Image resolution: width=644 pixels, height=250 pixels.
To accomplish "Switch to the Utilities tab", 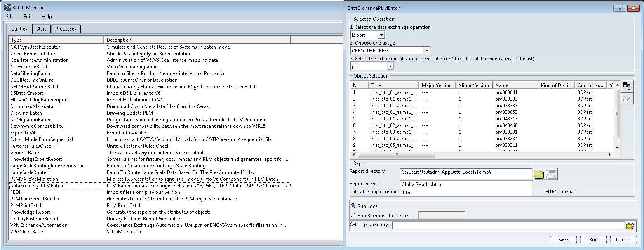I will tap(19, 28).
